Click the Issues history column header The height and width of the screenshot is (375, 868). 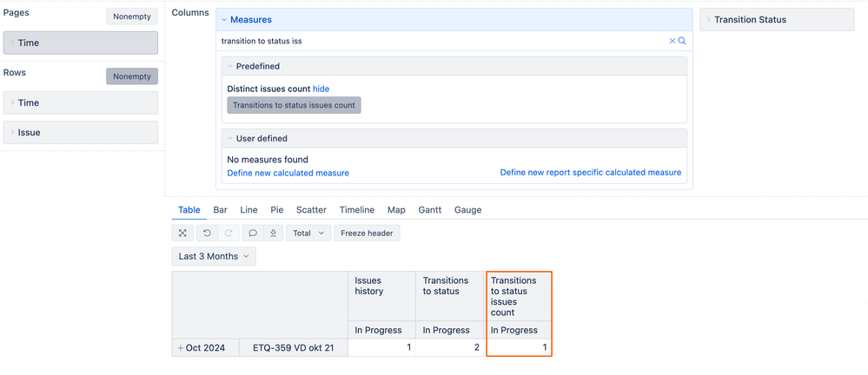[381, 296]
